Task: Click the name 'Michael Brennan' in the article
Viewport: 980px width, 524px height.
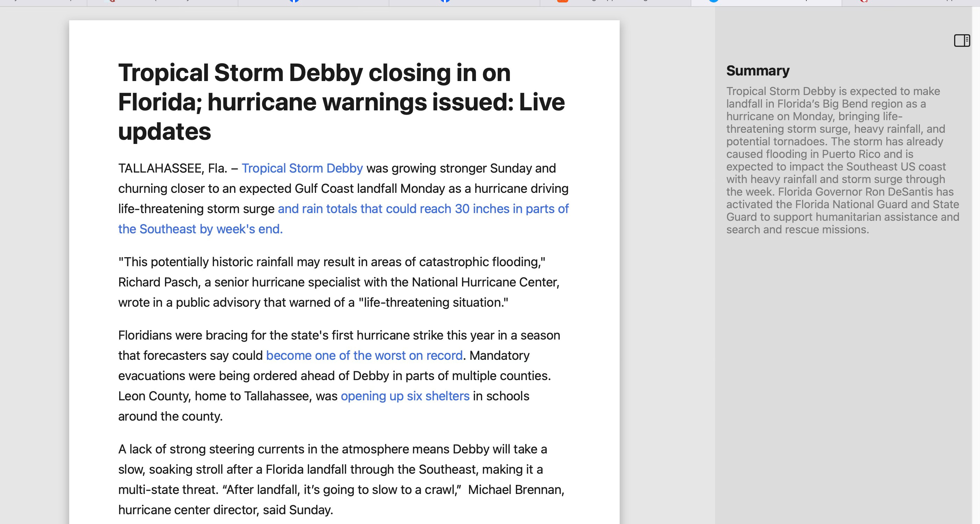Action: [x=515, y=489]
